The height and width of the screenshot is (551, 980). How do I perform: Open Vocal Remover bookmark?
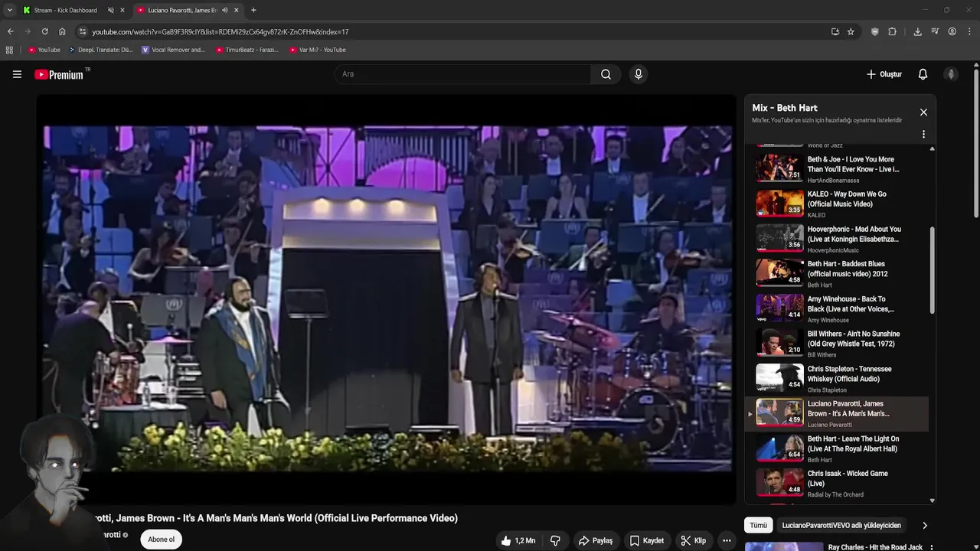pyautogui.click(x=174, y=50)
